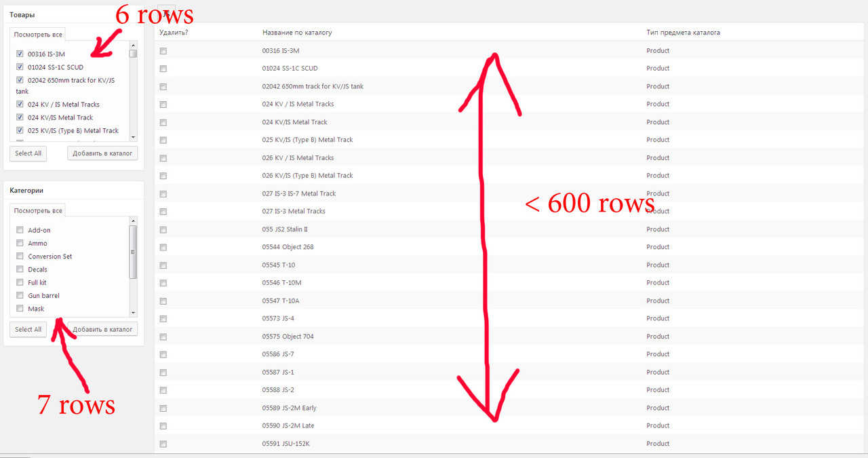Tick delete checkbox for 05544 Object 268 row

163,247
